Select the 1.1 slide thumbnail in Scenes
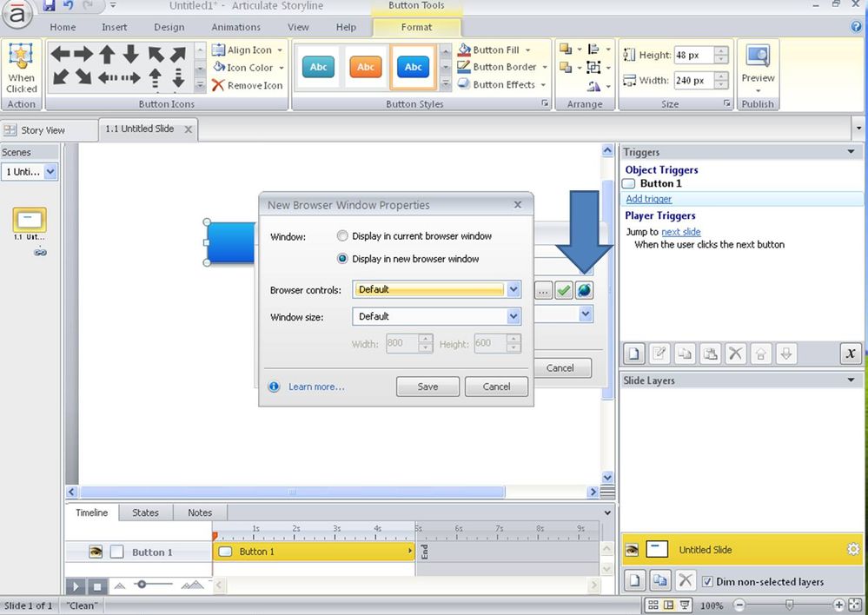Image resolution: width=868 pixels, height=615 pixels. (x=30, y=221)
